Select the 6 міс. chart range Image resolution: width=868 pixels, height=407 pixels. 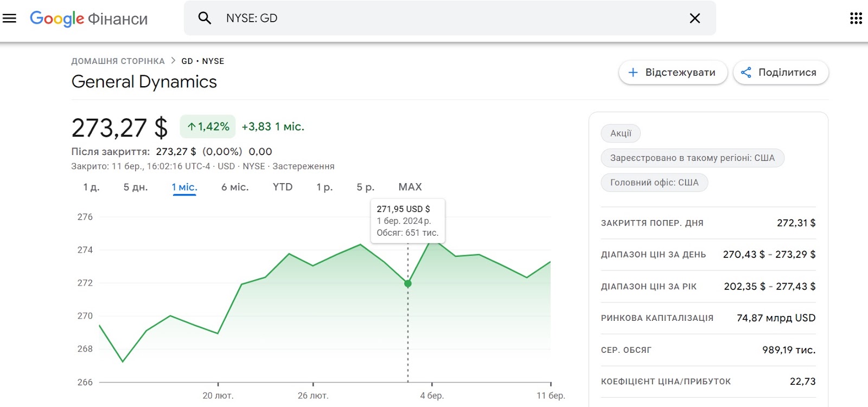[x=235, y=187]
